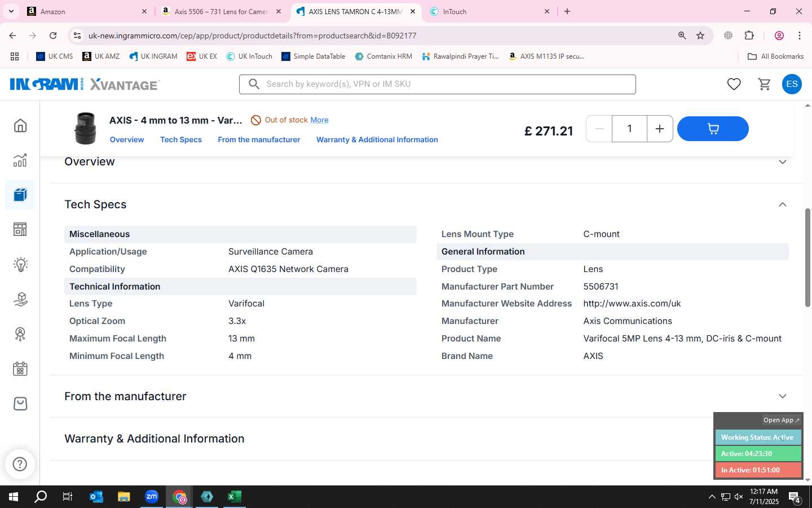This screenshot has width=812, height=508.
Task: Click the page vertical scrollbar thumb
Action: coord(807,258)
